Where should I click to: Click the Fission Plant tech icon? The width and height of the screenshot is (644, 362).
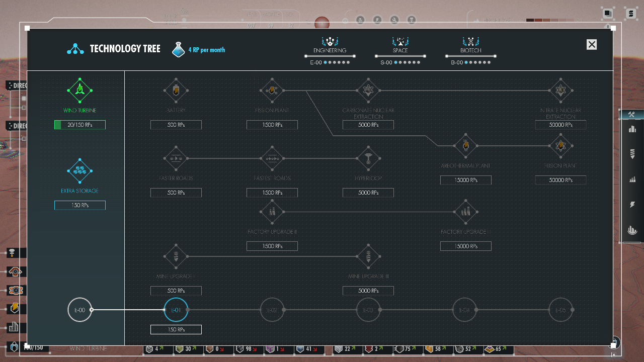(x=272, y=91)
